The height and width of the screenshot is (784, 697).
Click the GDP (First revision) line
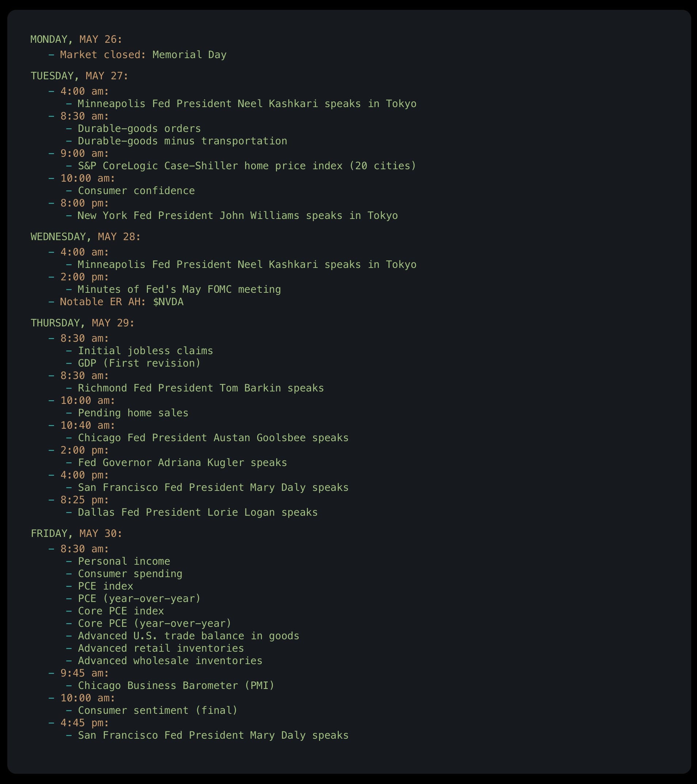[139, 363]
